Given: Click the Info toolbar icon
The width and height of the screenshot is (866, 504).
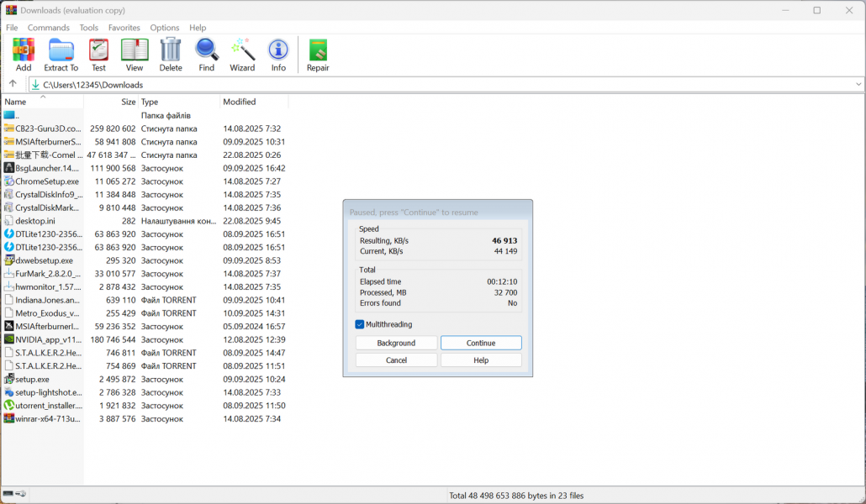Looking at the screenshot, I should click(278, 52).
